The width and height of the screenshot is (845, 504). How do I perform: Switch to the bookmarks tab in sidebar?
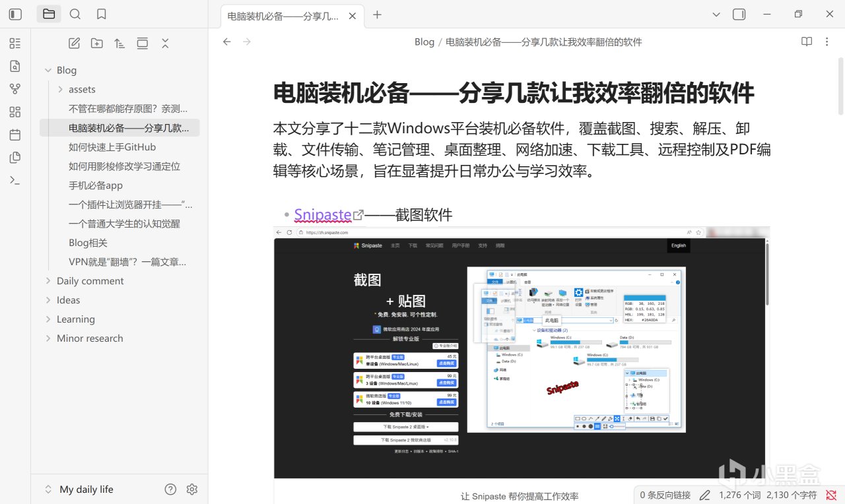pyautogui.click(x=102, y=14)
